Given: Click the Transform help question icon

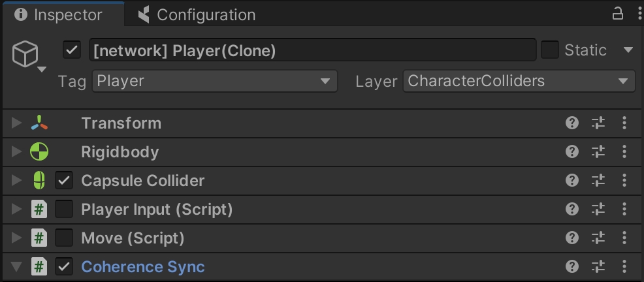Looking at the screenshot, I should coord(572,123).
